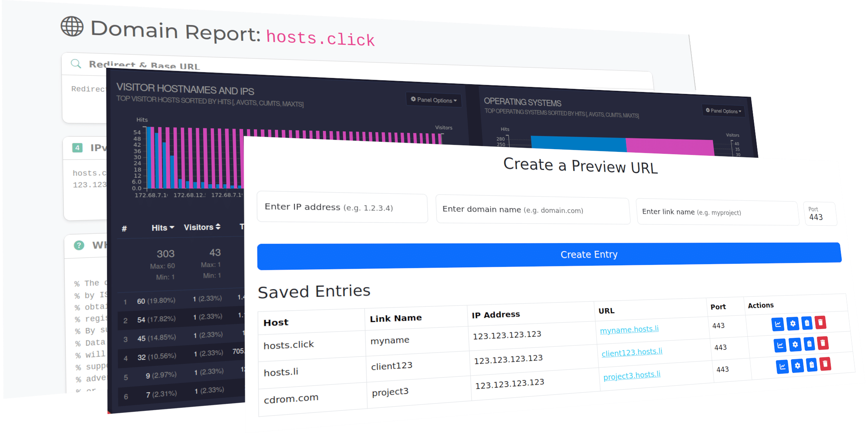The height and width of the screenshot is (435, 868).
Task: Open stats chart for client123 entry
Action: coord(780,345)
